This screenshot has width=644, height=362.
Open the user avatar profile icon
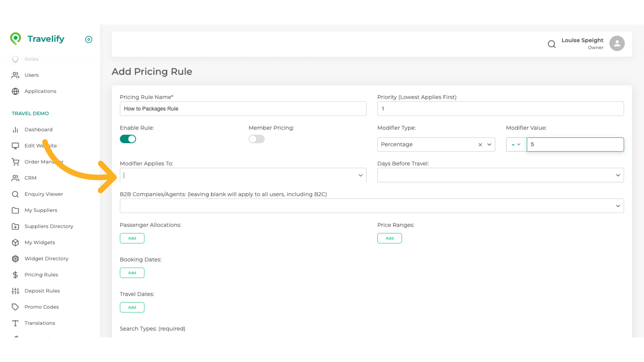pyautogui.click(x=617, y=44)
